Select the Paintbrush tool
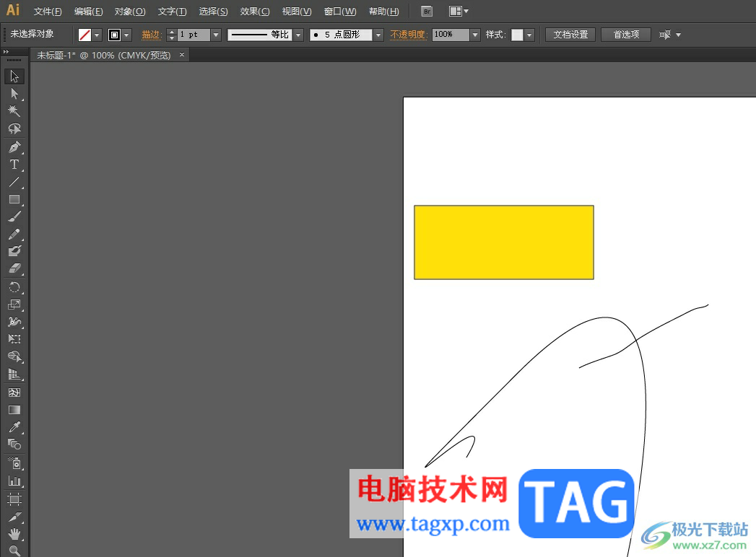The height and width of the screenshot is (557, 756). pyautogui.click(x=14, y=216)
